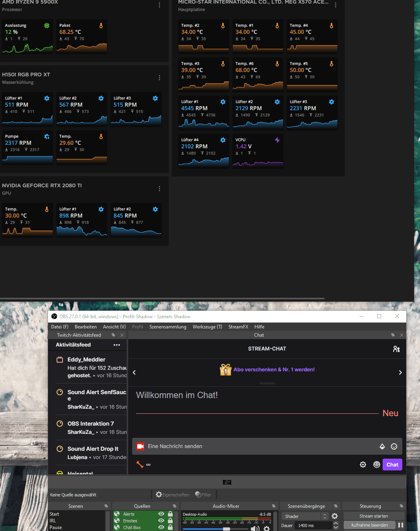Click Aufnahme beenden button
This screenshot has height=531, width=420.
(x=369, y=525)
